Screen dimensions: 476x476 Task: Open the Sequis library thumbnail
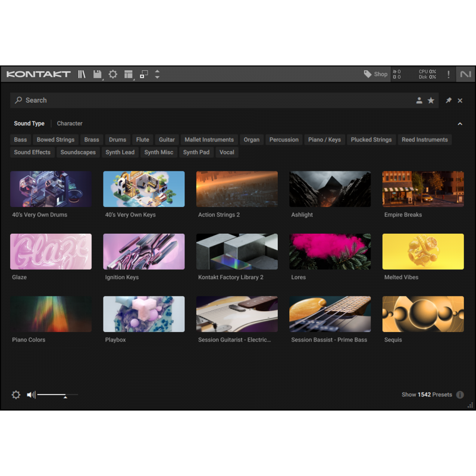click(423, 314)
